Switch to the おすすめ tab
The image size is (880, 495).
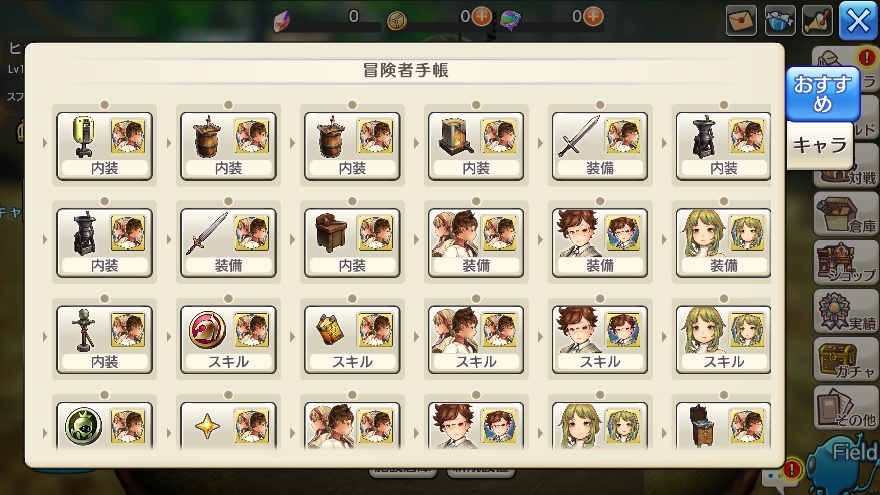point(823,94)
